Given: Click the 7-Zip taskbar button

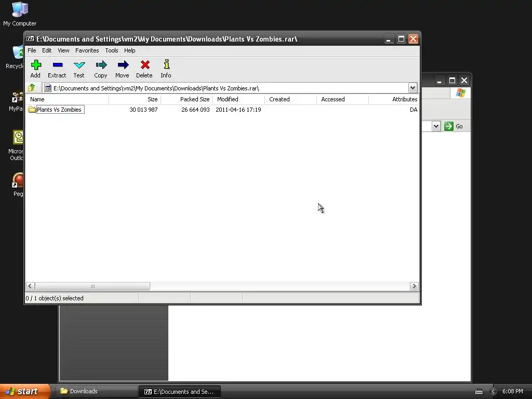Looking at the screenshot, I should tap(180, 392).
